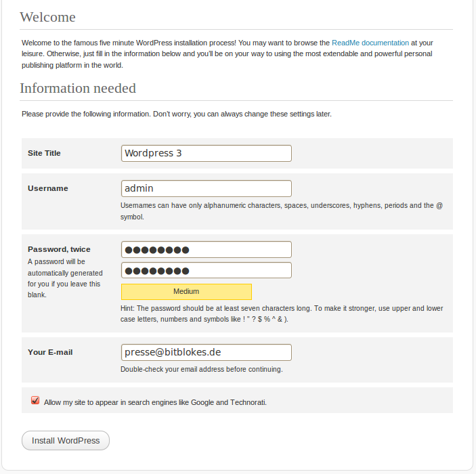Click the 'Allow my site to appear' label text
Image resolution: width=476 pixels, height=474 pixels.
tap(155, 402)
